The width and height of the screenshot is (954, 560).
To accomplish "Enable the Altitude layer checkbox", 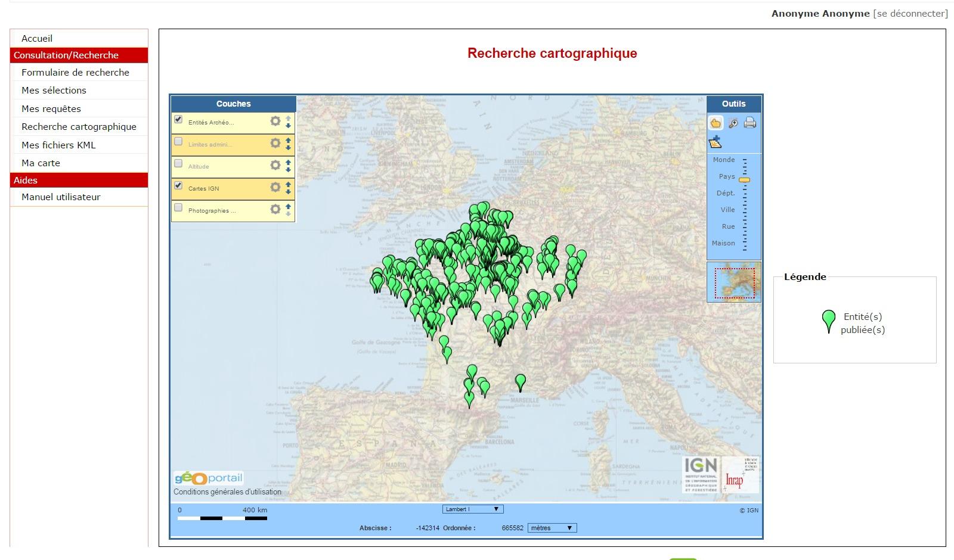I will 178,164.
